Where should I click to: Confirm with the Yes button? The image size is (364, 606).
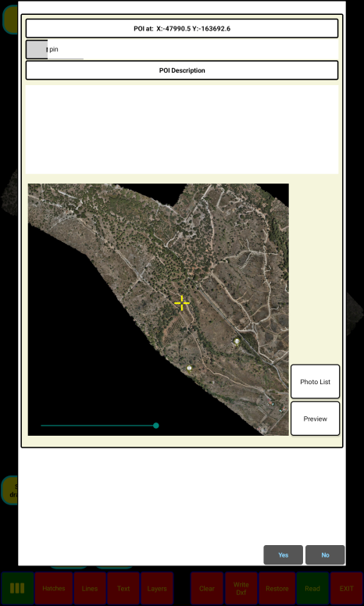(284, 555)
